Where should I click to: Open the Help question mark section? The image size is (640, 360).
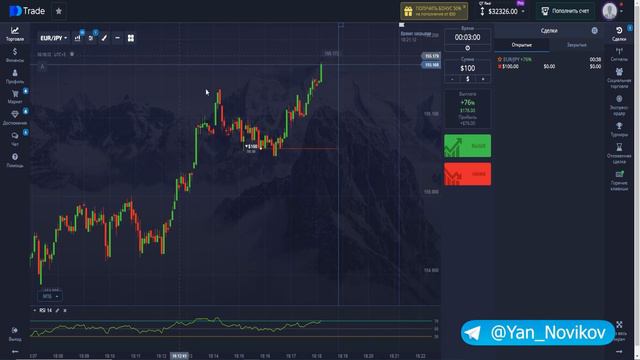coord(15,160)
